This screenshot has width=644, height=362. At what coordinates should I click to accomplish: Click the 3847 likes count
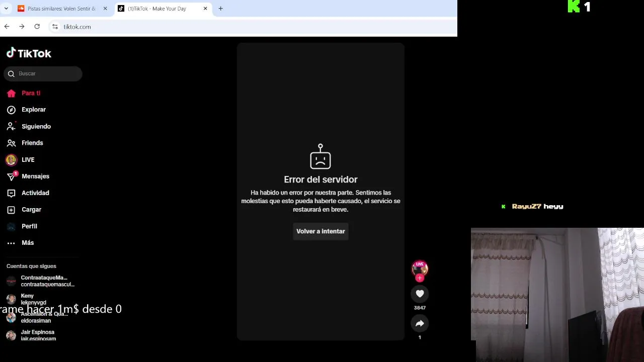[420, 308]
